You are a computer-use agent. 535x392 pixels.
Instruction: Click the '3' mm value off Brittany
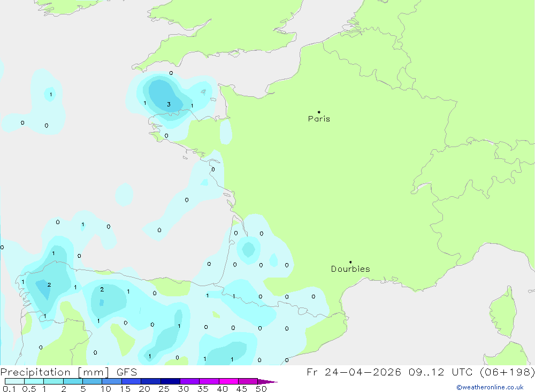[x=169, y=104]
